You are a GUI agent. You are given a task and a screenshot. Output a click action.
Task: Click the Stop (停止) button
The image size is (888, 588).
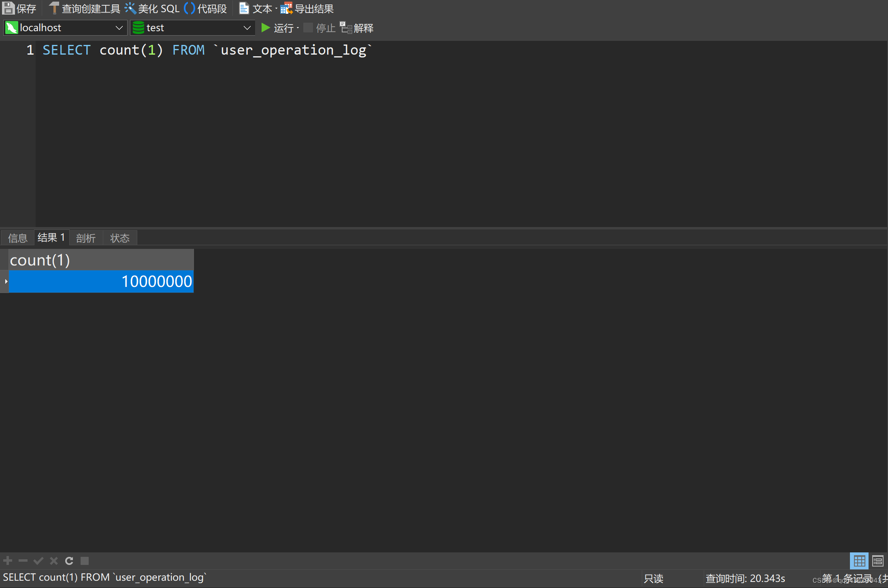click(319, 28)
